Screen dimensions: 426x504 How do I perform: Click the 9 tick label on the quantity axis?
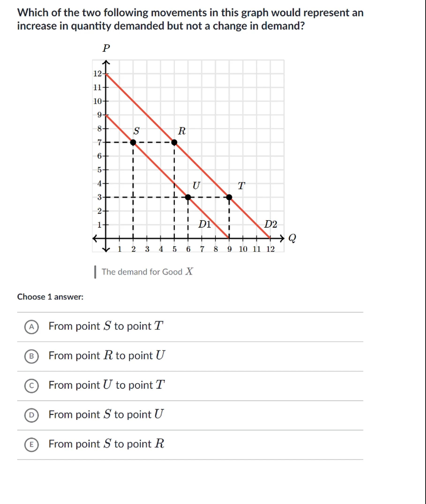point(229,249)
